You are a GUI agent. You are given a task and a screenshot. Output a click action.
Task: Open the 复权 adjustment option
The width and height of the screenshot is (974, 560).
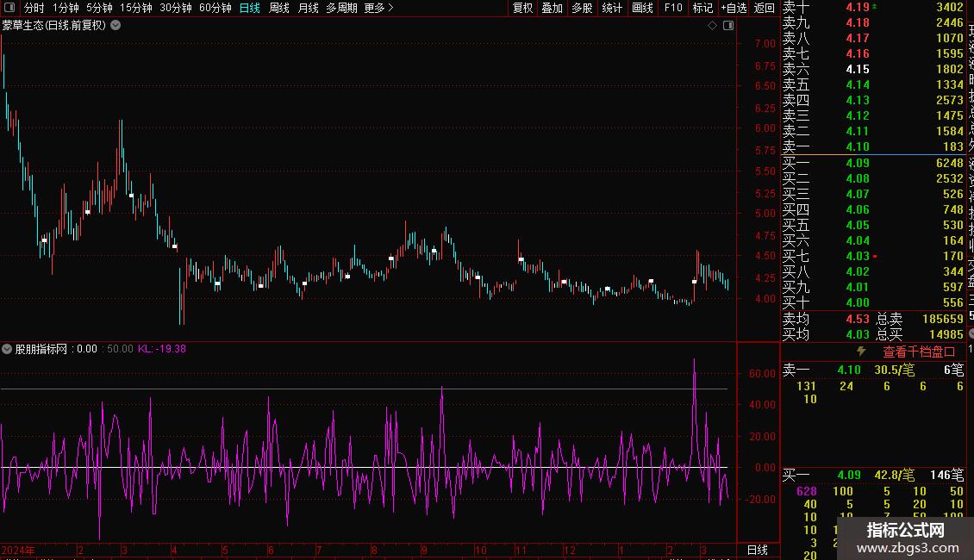(x=522, y=8)
